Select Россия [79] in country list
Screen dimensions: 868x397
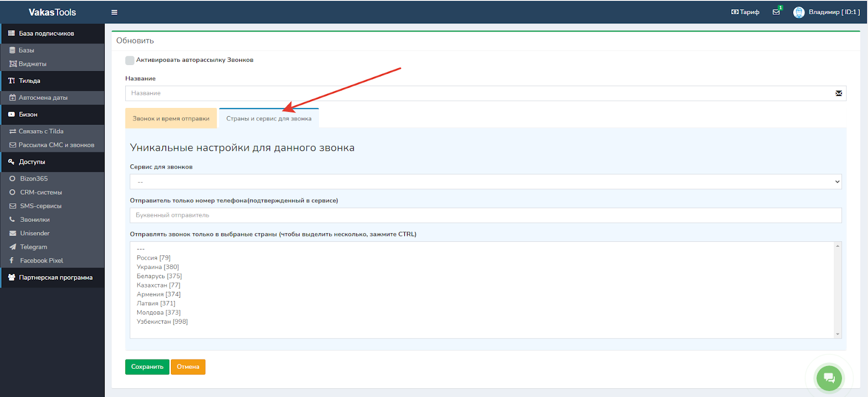coord(154,258)
